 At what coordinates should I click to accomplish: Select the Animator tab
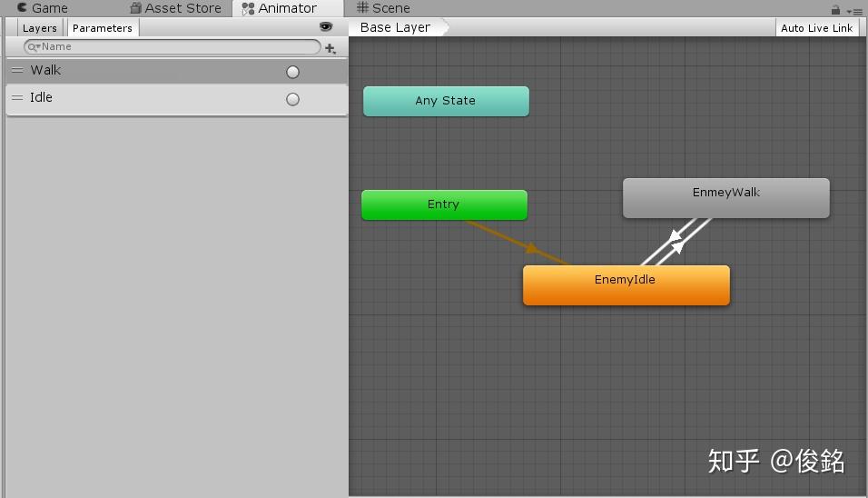coord(287,8)
